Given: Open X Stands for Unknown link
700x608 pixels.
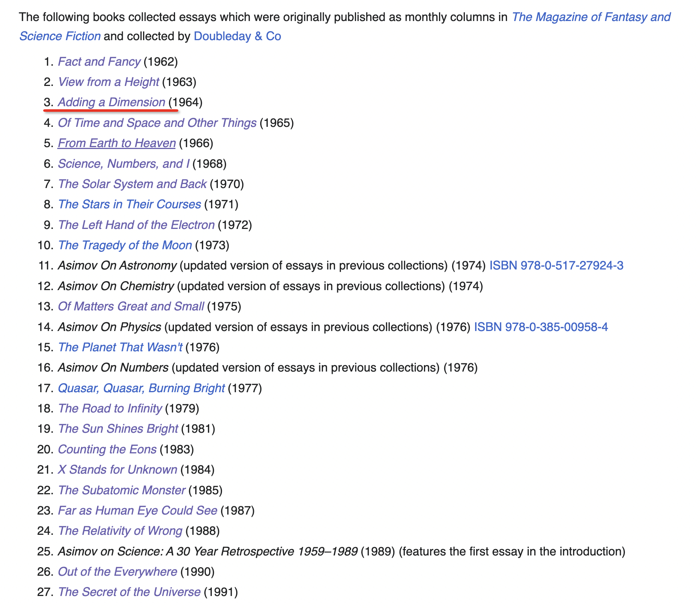Looking at the screenshot, I should click(118, 470).
